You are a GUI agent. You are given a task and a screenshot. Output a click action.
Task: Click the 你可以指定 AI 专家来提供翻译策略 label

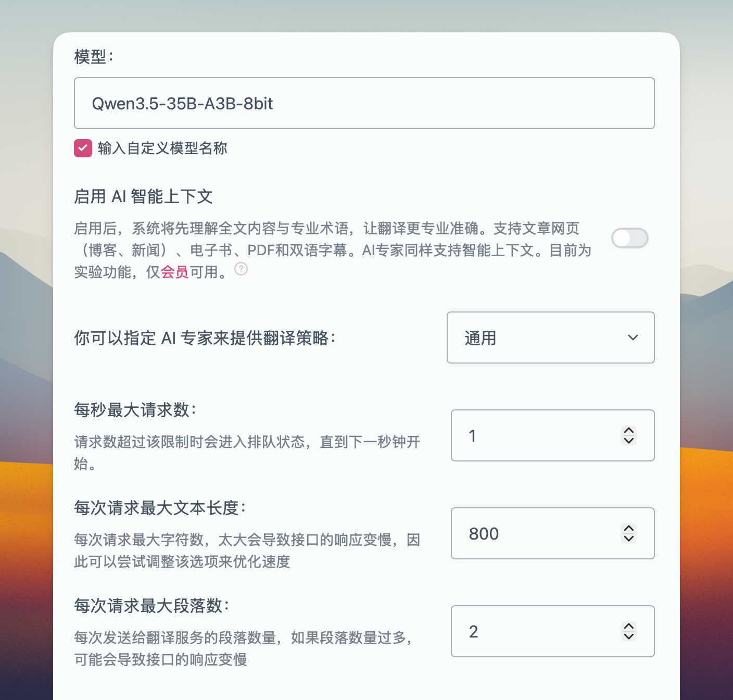(205, 338)
